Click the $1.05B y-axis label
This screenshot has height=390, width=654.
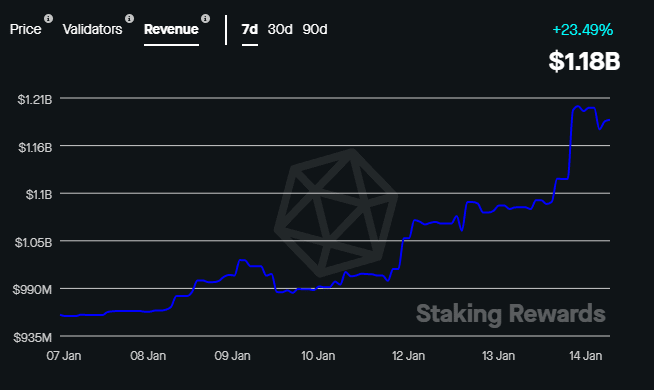(x=33, y=242)
